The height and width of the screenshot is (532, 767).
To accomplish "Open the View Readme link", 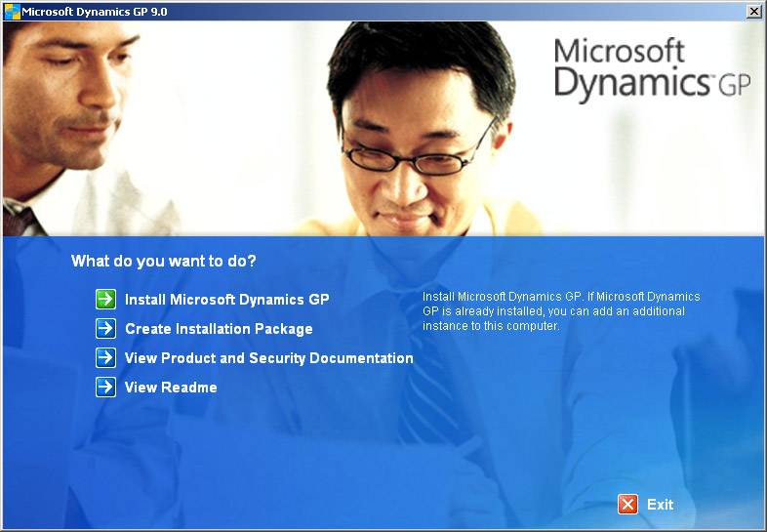I will 171,388.
